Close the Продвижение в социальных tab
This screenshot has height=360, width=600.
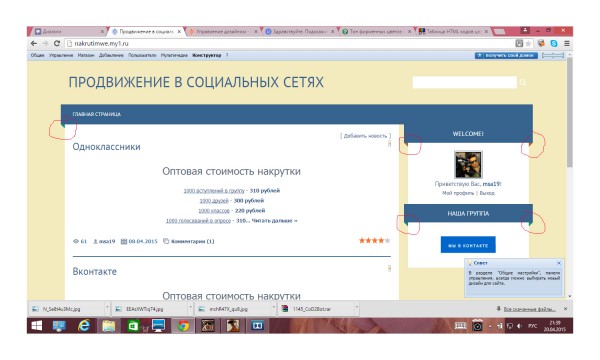click(179, 31)
